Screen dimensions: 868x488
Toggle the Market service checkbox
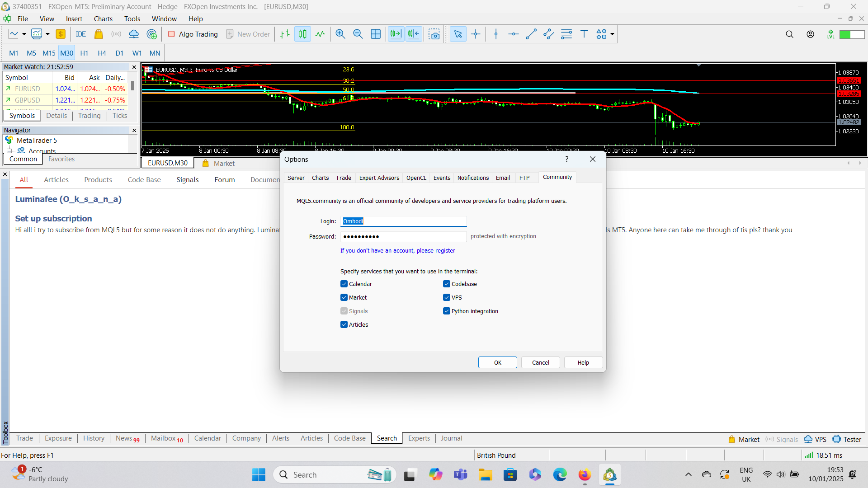(344, 297)
